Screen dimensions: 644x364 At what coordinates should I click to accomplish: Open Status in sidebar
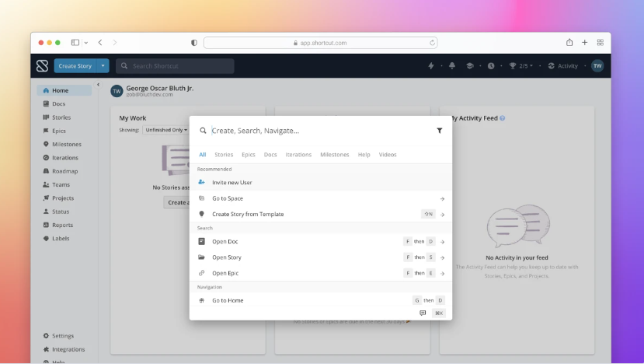pos(56,212)
